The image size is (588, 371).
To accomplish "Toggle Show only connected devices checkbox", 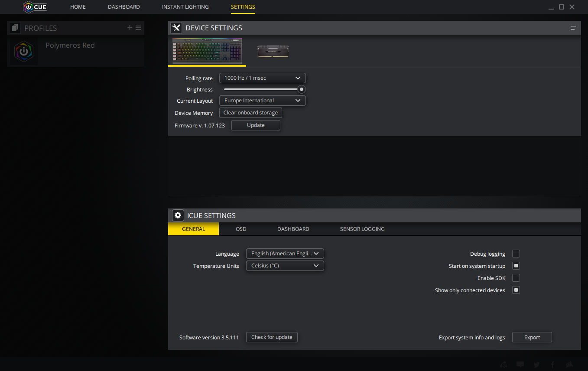I will [x=516, y=290].
